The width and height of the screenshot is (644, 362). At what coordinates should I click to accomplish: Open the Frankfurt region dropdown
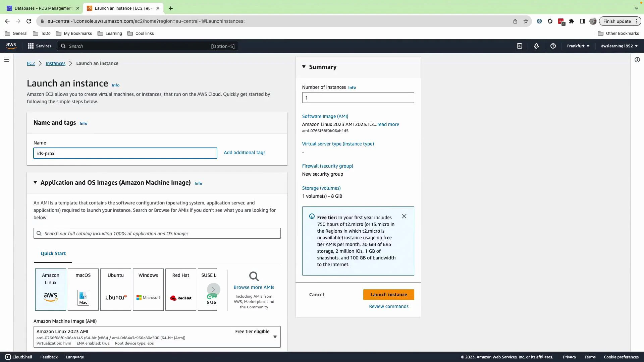tap(578, 46)
